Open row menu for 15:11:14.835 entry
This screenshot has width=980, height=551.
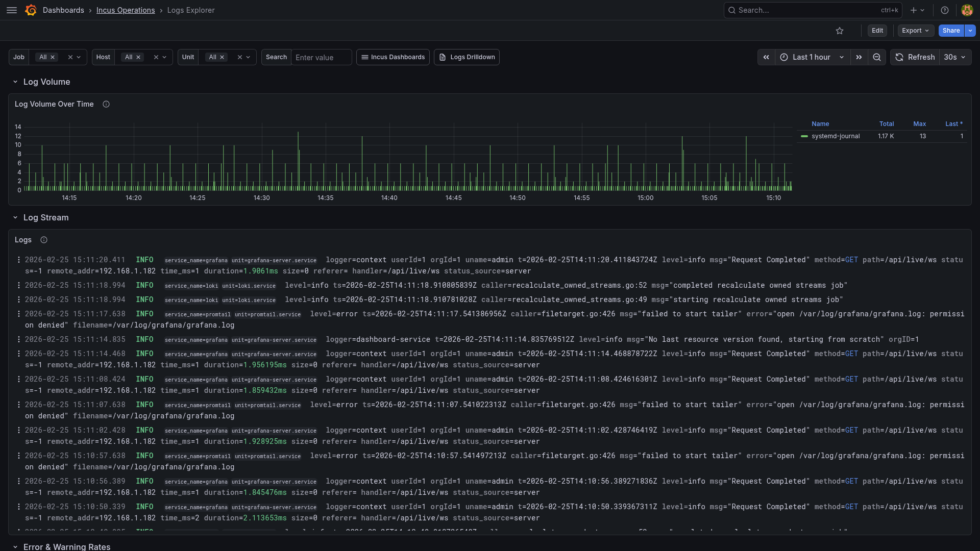point(19,339)
